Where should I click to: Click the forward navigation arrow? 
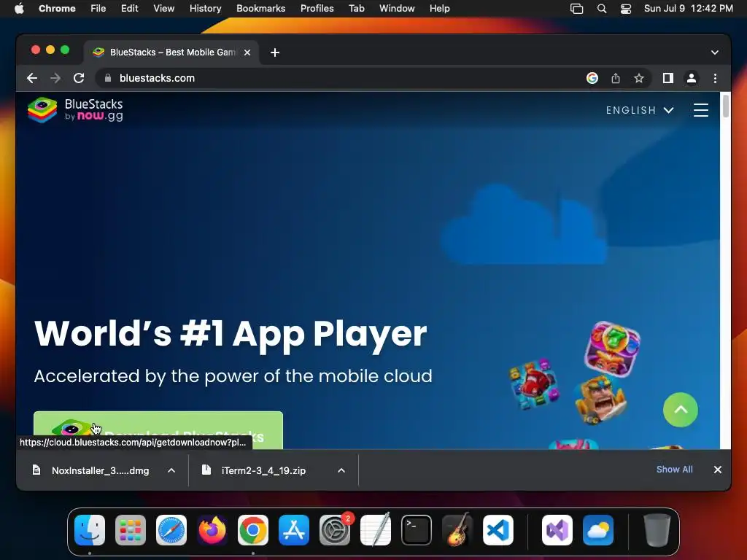coord(55,78)
